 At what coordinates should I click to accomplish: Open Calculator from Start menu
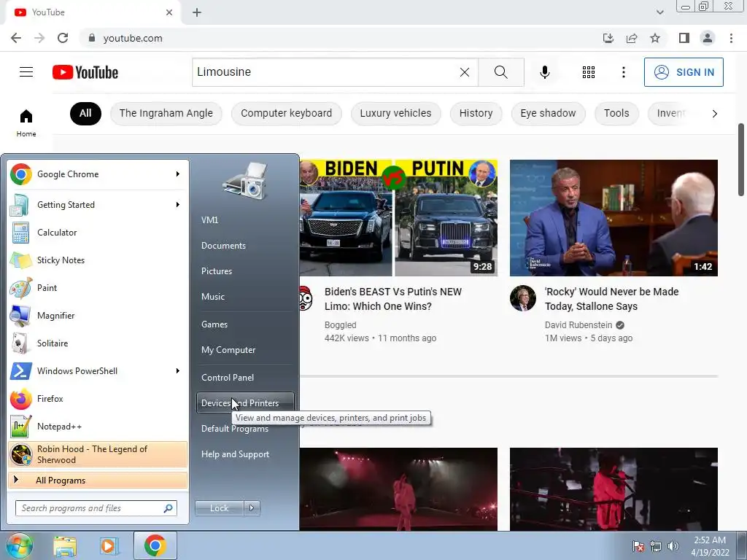(x=98, y=233)
